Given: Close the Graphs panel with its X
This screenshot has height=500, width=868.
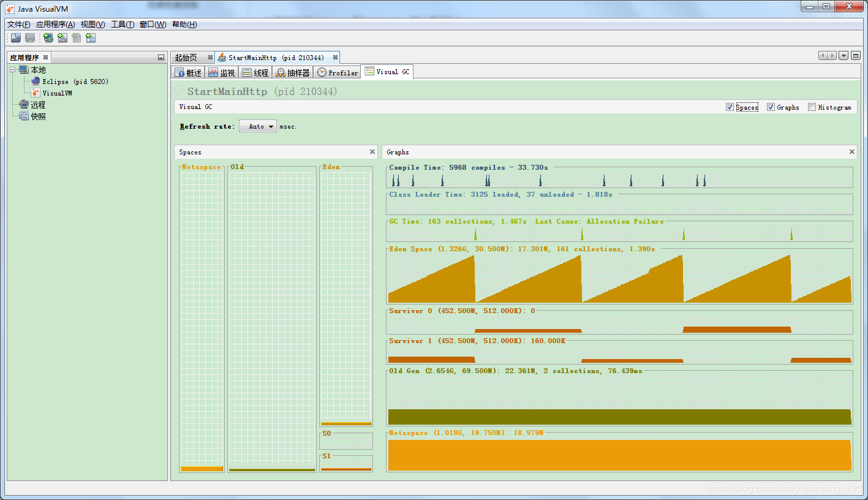Looking at the screenshot, I should tap(851, 151).
